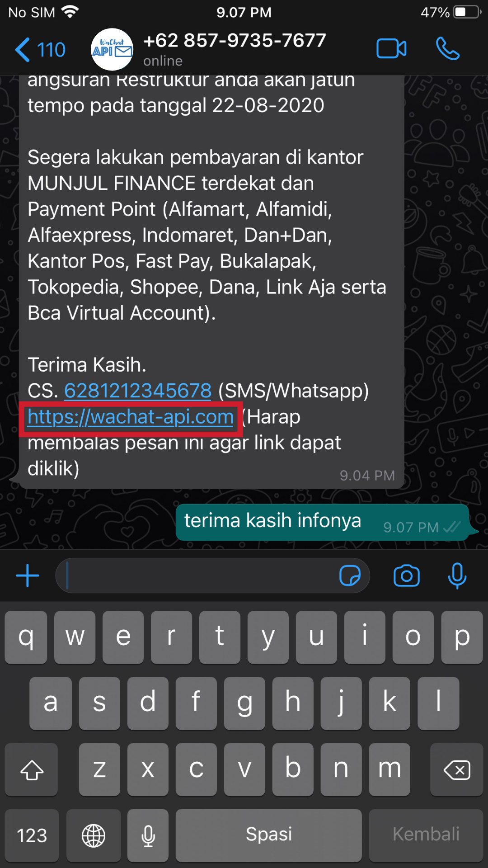This screenshot has width=488, height=868.
Task: Tap the CS number 6281212345678 link
Action: pos(138,391)
